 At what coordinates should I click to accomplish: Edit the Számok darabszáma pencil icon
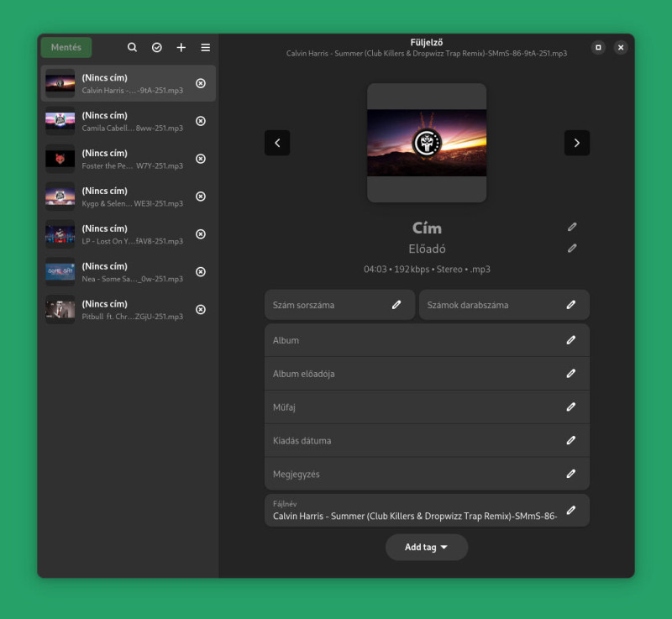point(571,305)
